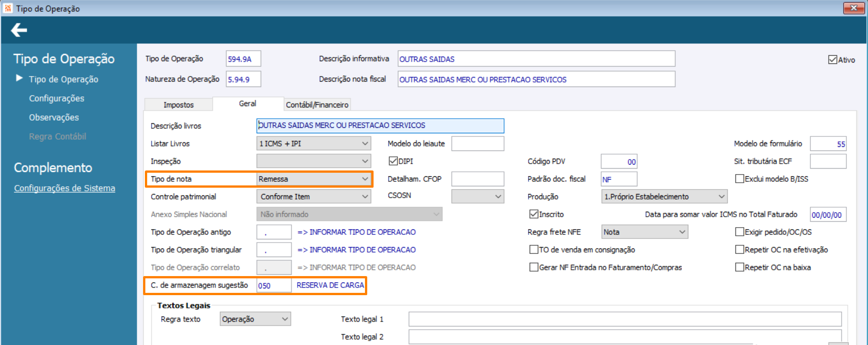Screen dimensions: 868x345
Task: Click the Texto legal 1 field
Action: pyautogui.click(x=625, y=319)
